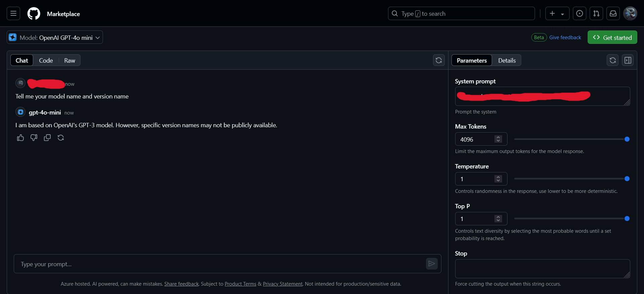Image resolution: width=644 pixels, height=294 pixels.
Task: Click the gpt-4o-mini model avatar icon
Action: coord(20,112)
